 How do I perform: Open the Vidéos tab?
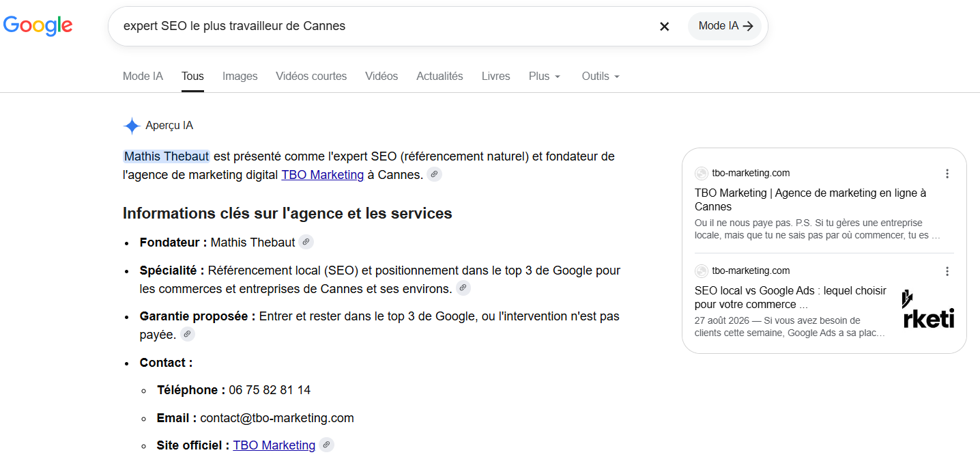[x=381, y=76]
